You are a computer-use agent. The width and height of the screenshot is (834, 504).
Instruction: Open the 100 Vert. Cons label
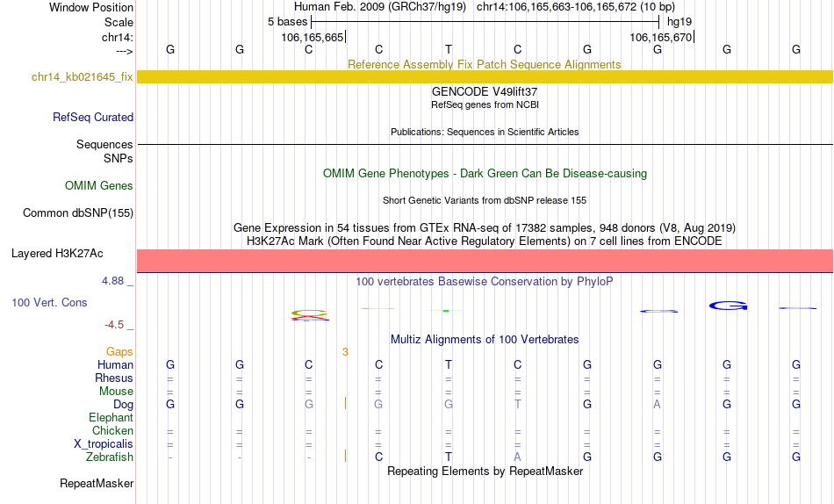(49, 302)
